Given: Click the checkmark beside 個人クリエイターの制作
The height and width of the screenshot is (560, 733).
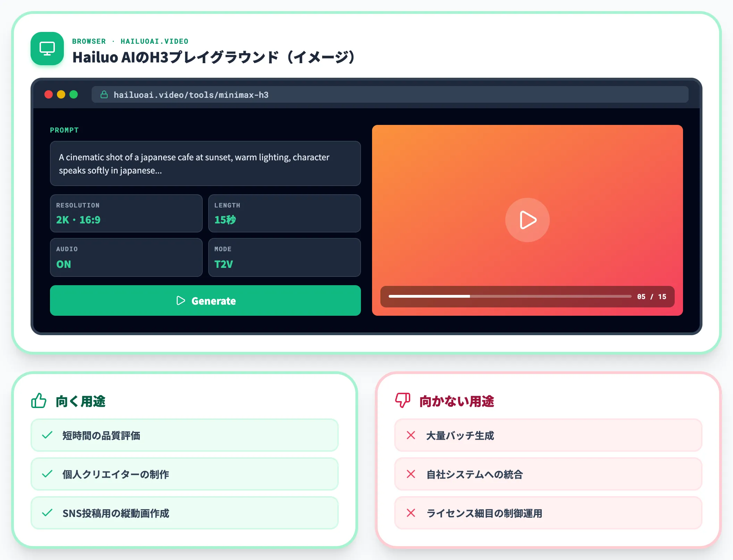Looking at the screenshot, I should 47,474.
